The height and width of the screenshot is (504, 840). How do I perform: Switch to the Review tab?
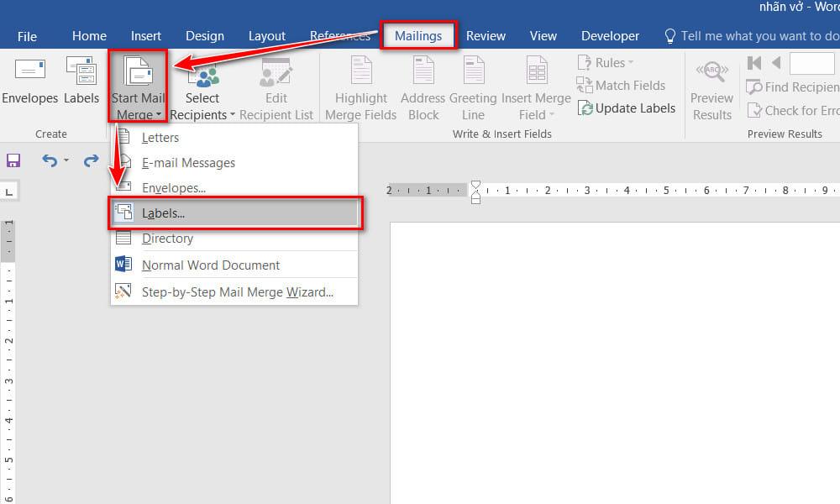coord(486,36)
